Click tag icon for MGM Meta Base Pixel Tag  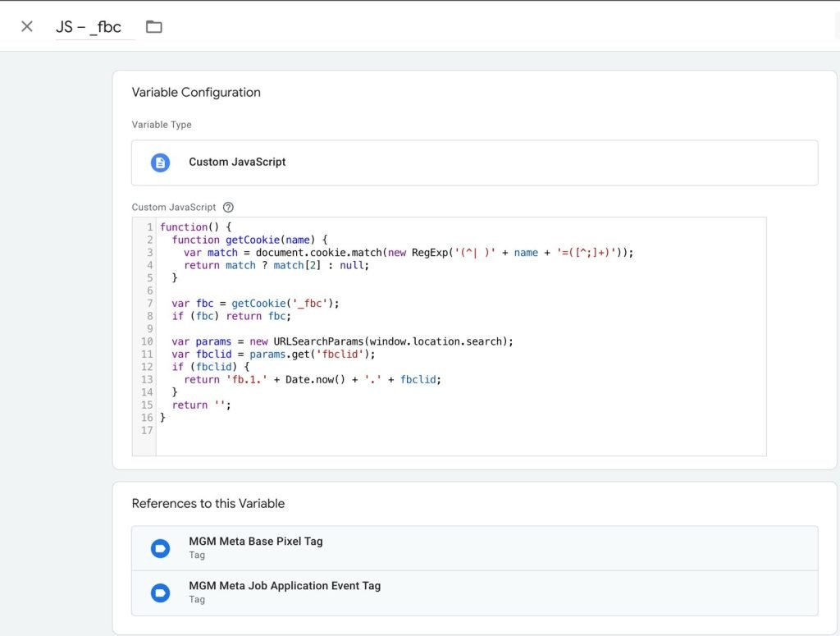coord(160,548)
